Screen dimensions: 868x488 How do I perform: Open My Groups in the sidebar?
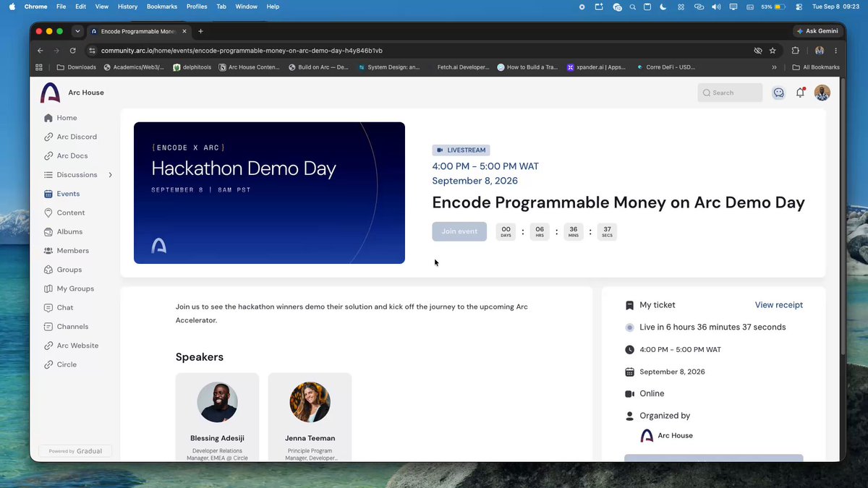69,288
